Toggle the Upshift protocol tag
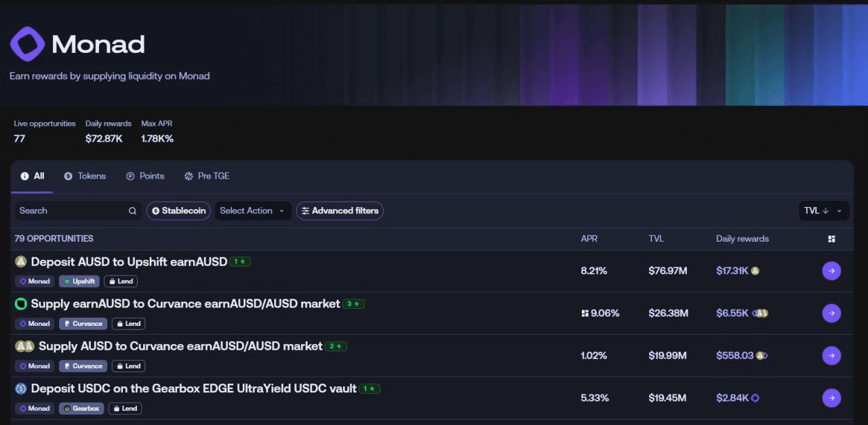This screenshot has height=425, width=868. coord(79,281)
